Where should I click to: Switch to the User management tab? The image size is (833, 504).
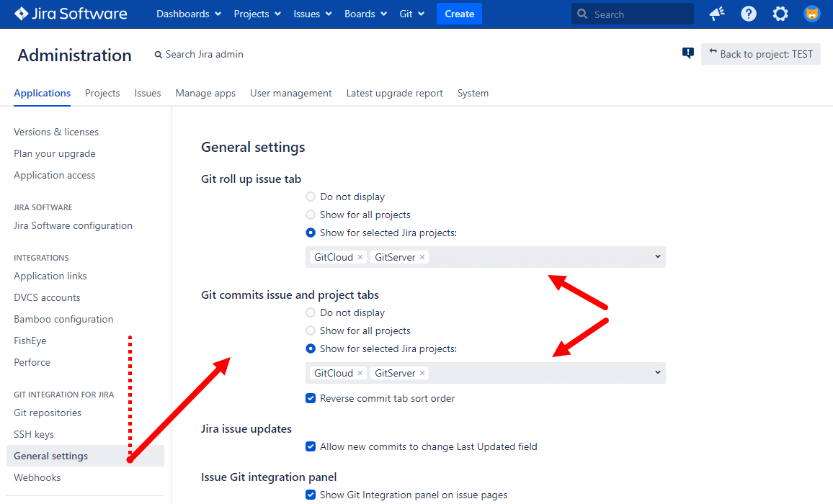[291, 94]
